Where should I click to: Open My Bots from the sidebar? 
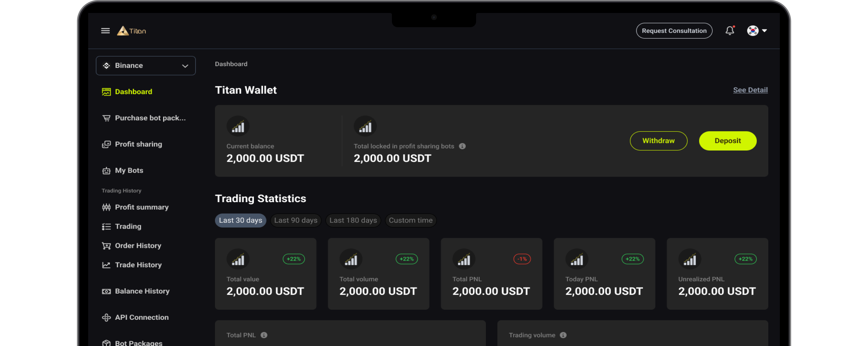(x=129, y=170)
